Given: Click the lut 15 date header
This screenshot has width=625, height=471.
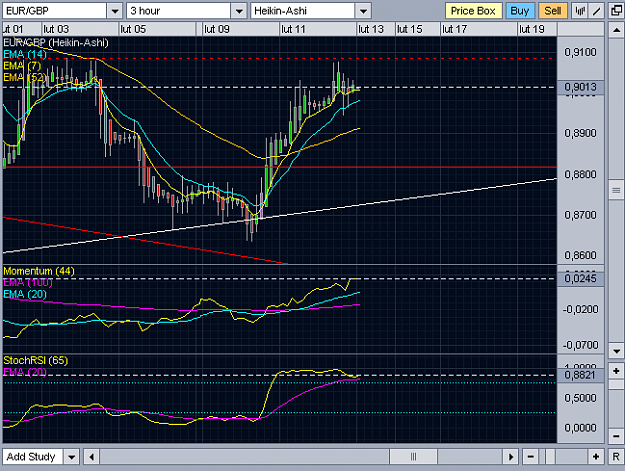Looking at the screenshot, I should (x=410, y=29).
